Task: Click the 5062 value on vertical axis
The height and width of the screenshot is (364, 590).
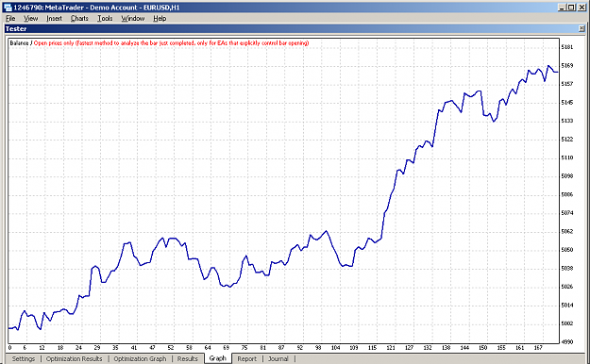Action: pyautogui.click(x=567, y=231)
